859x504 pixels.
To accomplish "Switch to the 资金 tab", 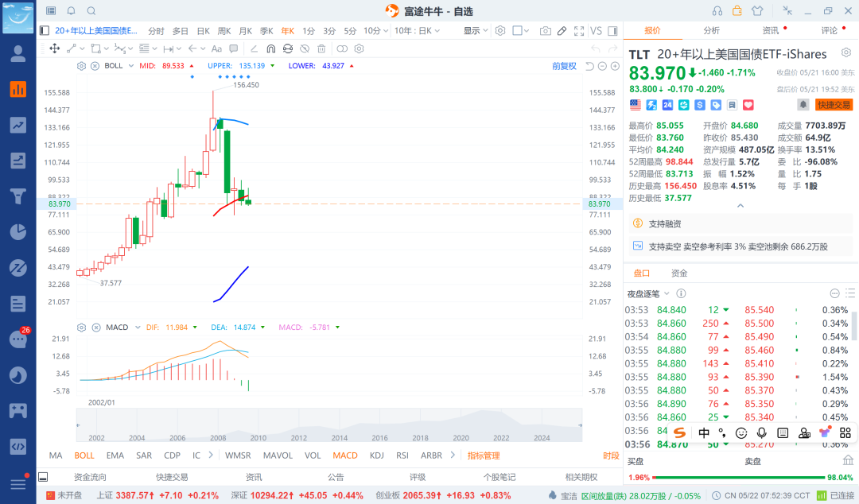I will (x=679, y=273).
